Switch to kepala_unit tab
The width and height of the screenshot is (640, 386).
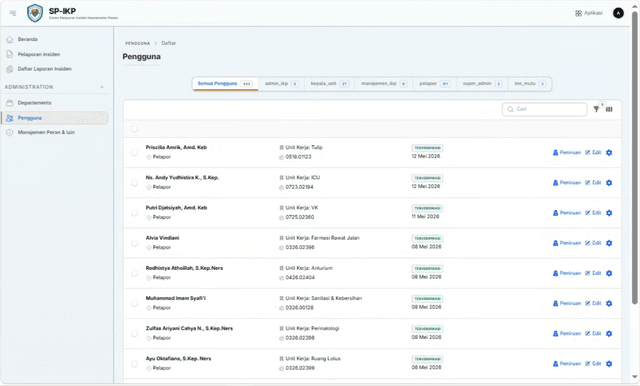click(x=329, y=84)
